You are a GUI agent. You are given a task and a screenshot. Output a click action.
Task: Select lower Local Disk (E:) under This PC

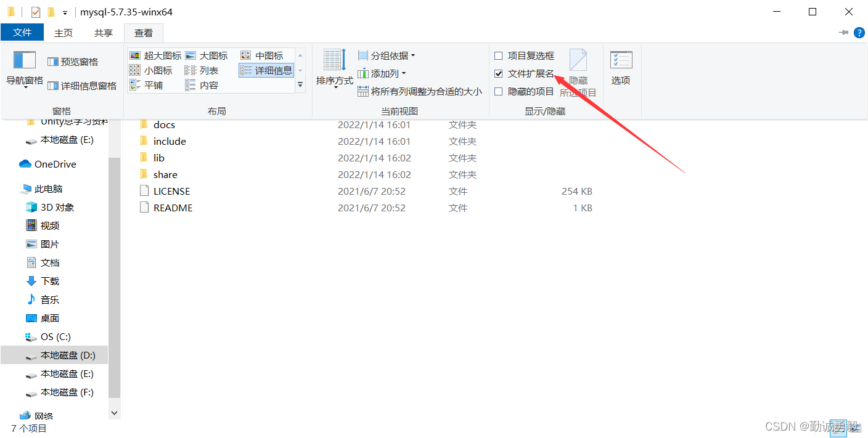[60, 373]
